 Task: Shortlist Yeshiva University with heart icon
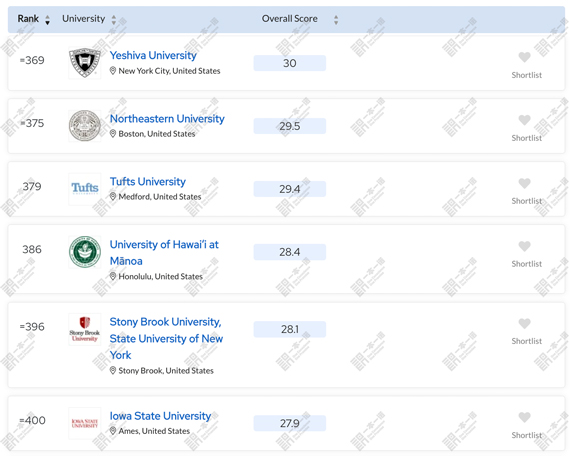(x=524, y=57)
